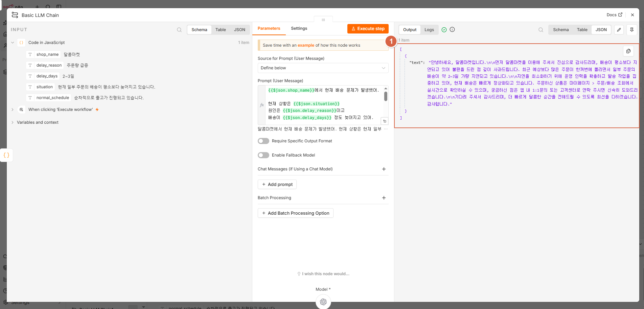Open the prompt expression editor expand icon

(x=385, y=121)
